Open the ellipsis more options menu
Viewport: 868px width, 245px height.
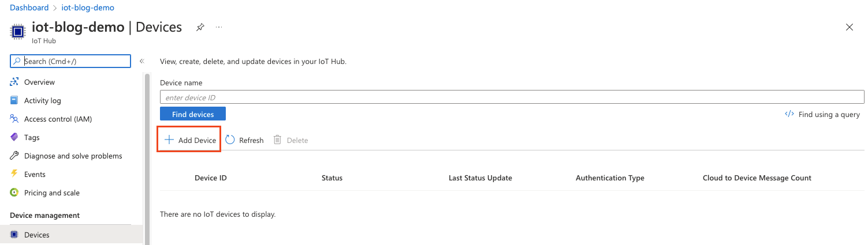(219, 27)
